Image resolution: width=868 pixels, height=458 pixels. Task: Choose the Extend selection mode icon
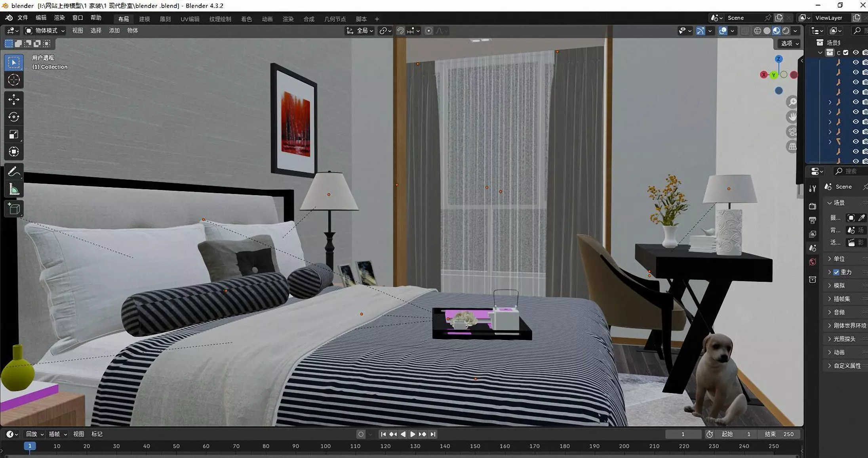[18, 44]
